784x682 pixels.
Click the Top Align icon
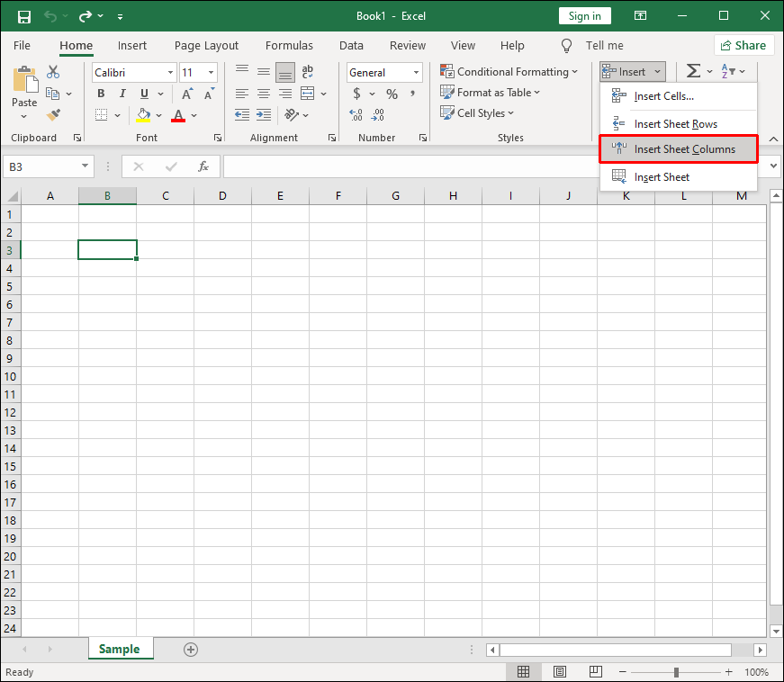242,72
